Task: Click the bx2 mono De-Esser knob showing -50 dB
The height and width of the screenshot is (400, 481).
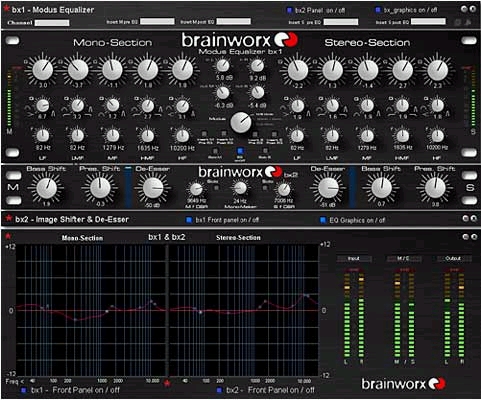Action: 153,188
